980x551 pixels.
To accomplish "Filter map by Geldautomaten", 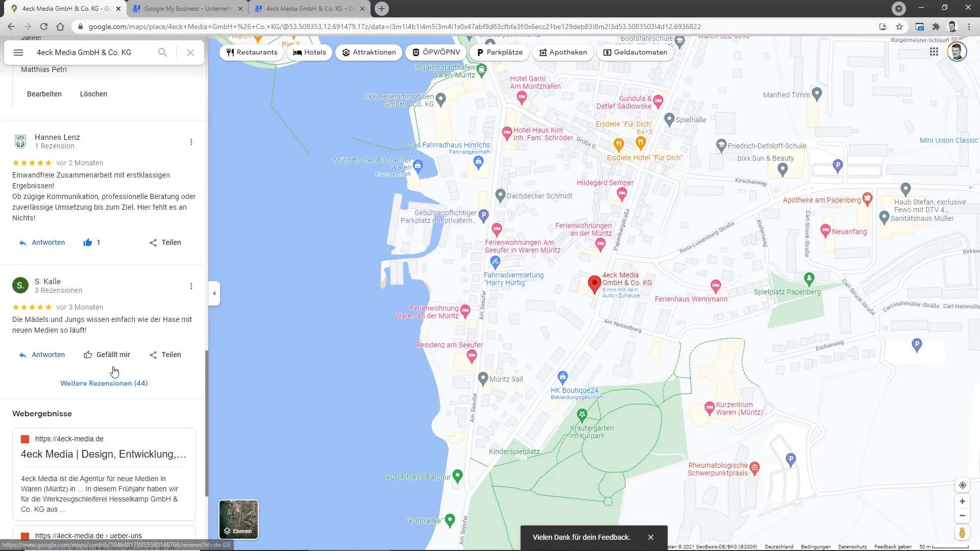I will tap(635, 53).
